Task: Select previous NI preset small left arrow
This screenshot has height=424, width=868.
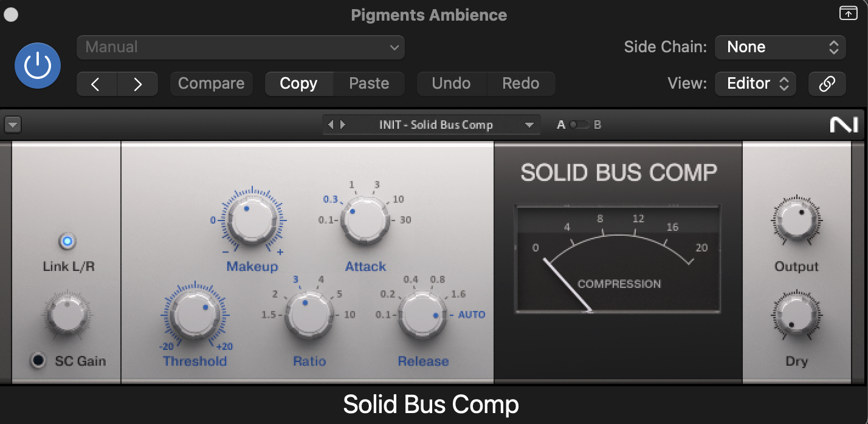Action: point(331,125)
